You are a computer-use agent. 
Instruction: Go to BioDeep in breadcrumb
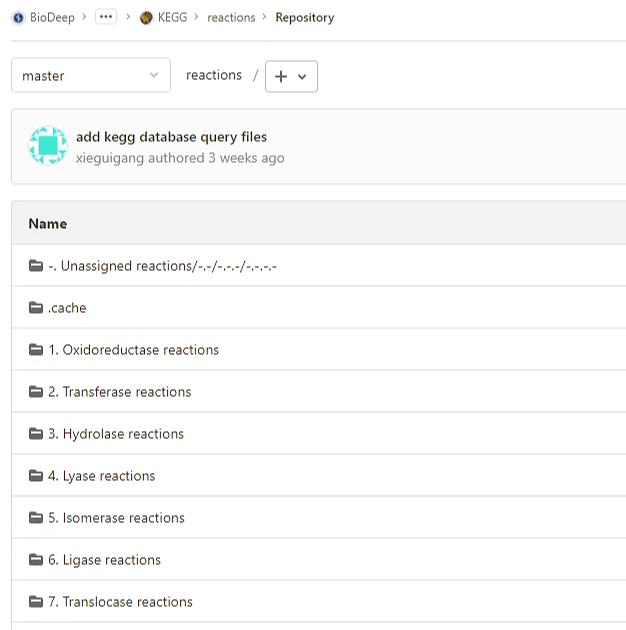(51, 18)
